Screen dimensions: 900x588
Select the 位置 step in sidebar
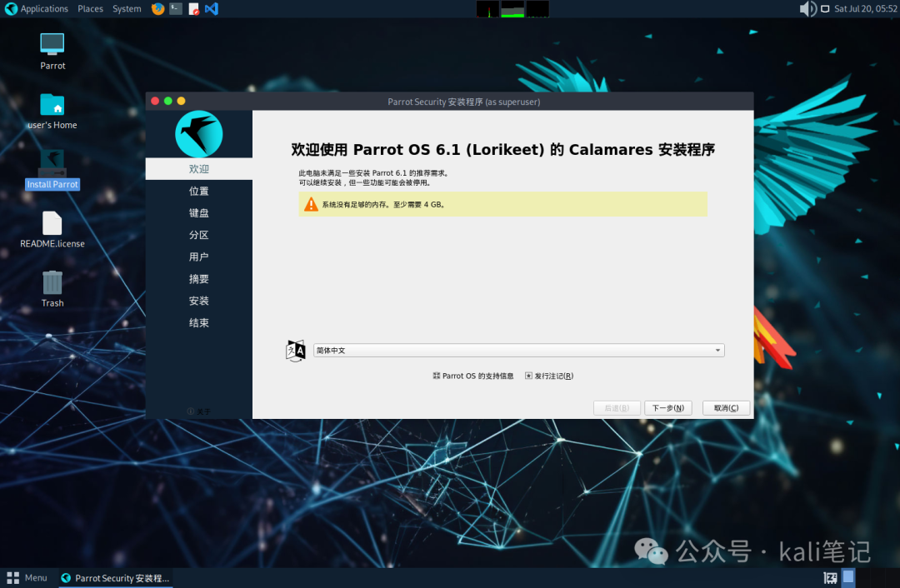pyautogui.click(x=198, y=191)
